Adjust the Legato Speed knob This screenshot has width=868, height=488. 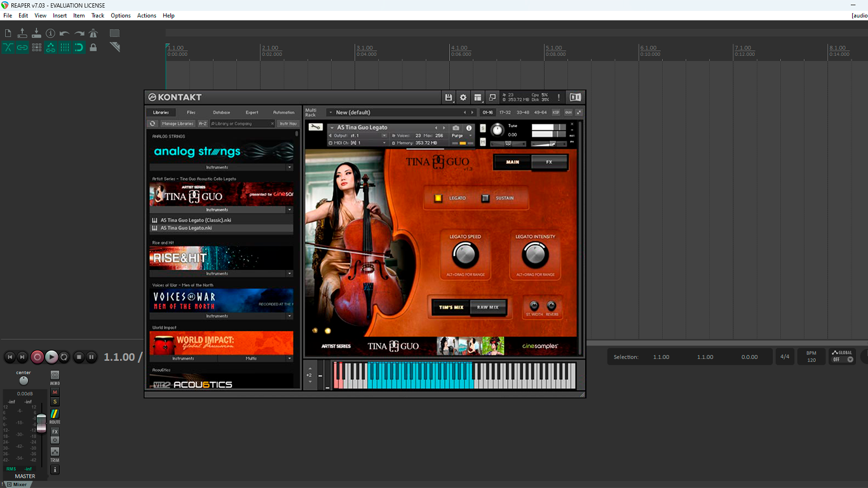pyautogui.click(x=465, y=255)
